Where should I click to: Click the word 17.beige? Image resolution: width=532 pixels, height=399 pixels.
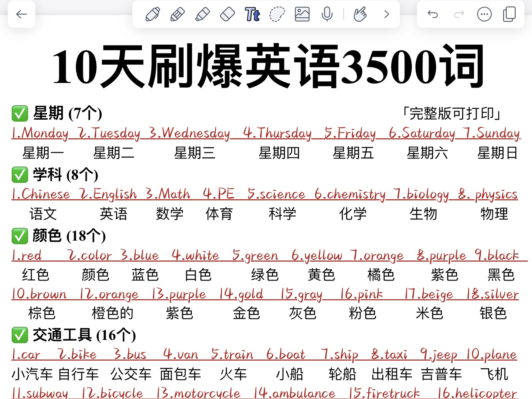pos(429,294)
